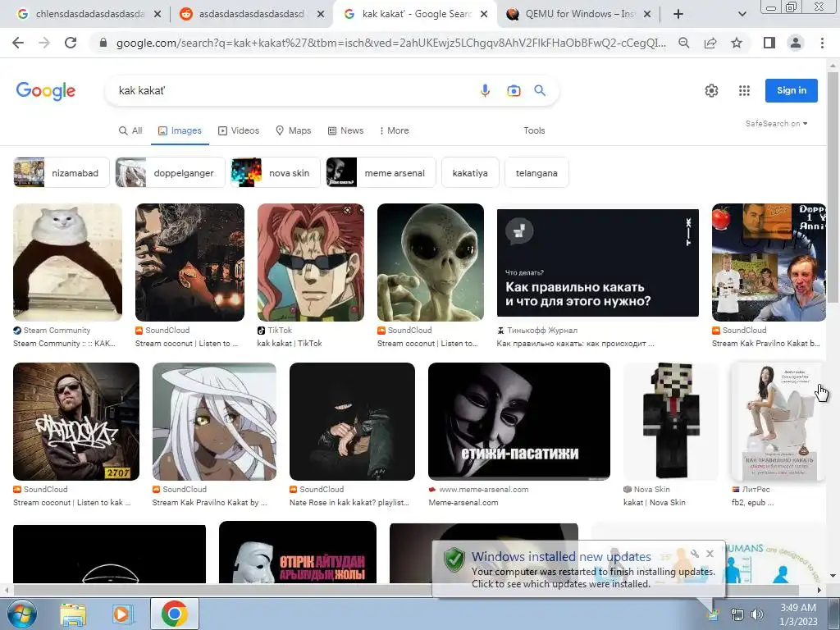Open 'kak kakat | TikTok' link text
This screenshot has width=840, height=630.
[x=290, y=344]
